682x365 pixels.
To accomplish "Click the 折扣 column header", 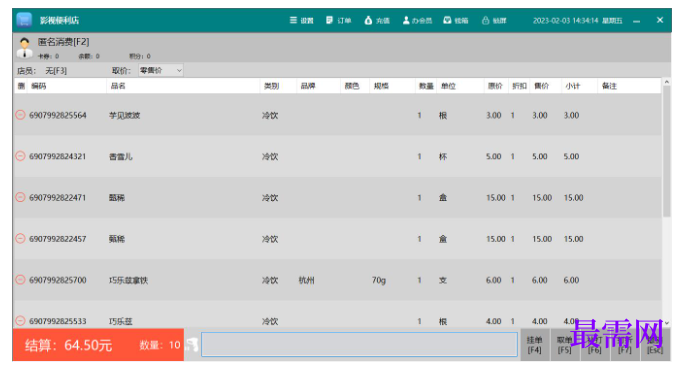I will coord(519,86).
